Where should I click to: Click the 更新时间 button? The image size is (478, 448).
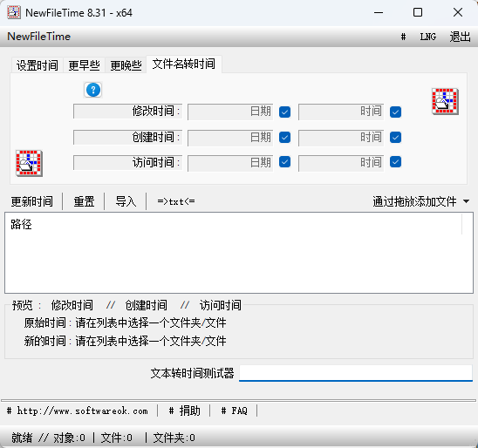[32, 201]
